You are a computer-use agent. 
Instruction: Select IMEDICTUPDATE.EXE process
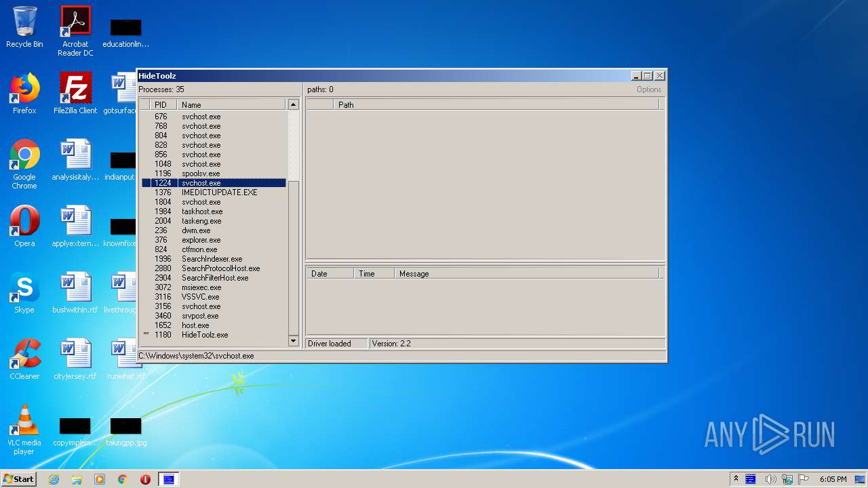coord(214,192)
